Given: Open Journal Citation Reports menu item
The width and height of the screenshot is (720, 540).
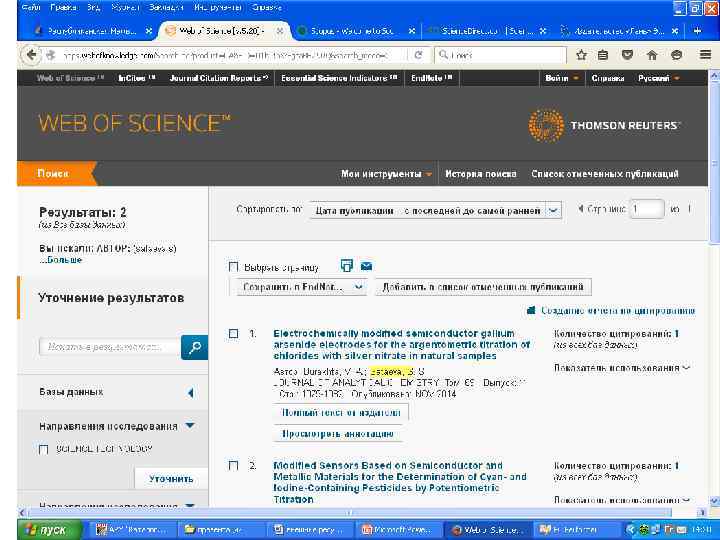Looking at the screenshot, I should (219, 79).
